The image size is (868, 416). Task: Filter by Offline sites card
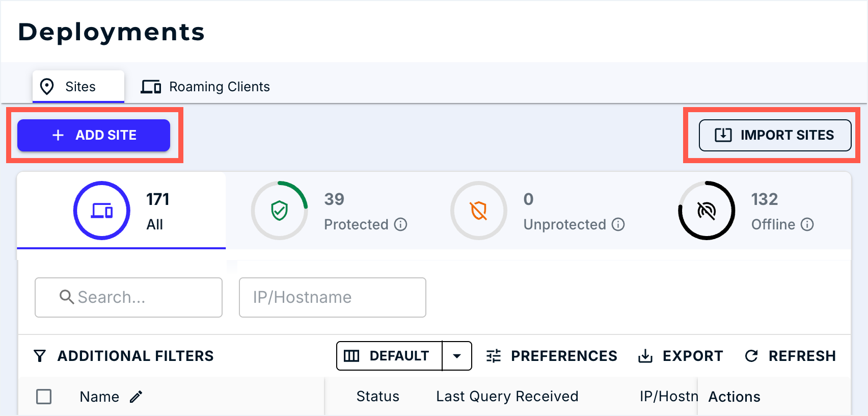coord(746,211)
